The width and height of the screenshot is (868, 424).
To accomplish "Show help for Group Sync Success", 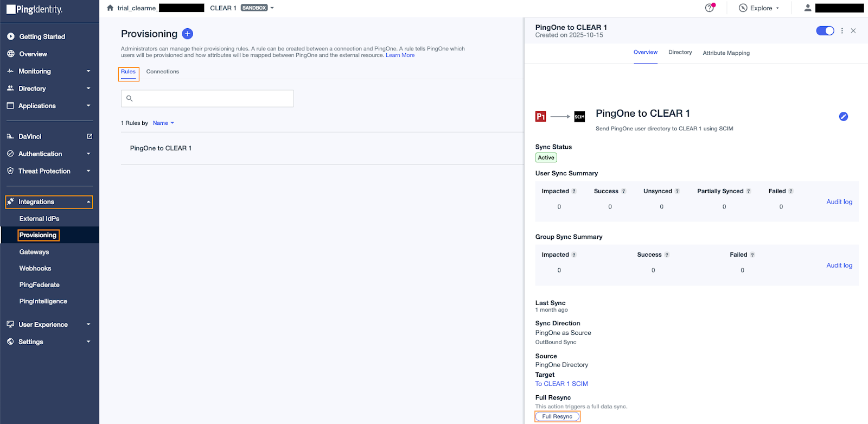I will (x=667, y=255).
